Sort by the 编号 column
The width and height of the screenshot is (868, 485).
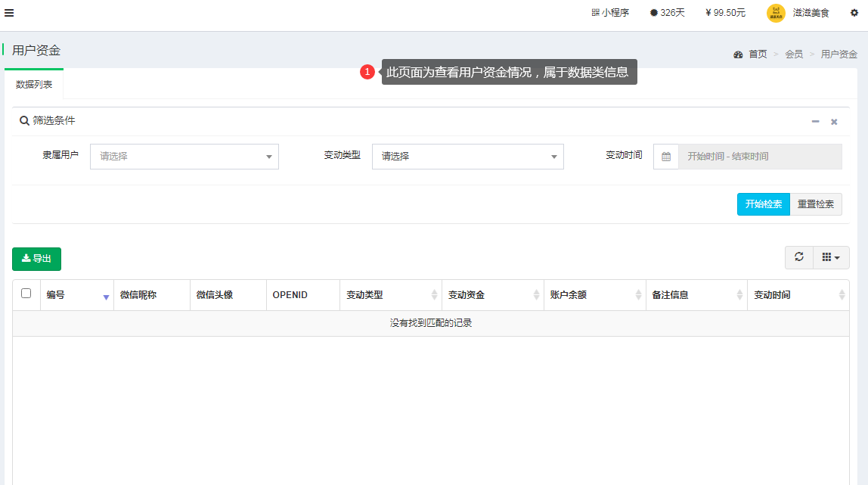pyautogui.click(x=77, y=295)
